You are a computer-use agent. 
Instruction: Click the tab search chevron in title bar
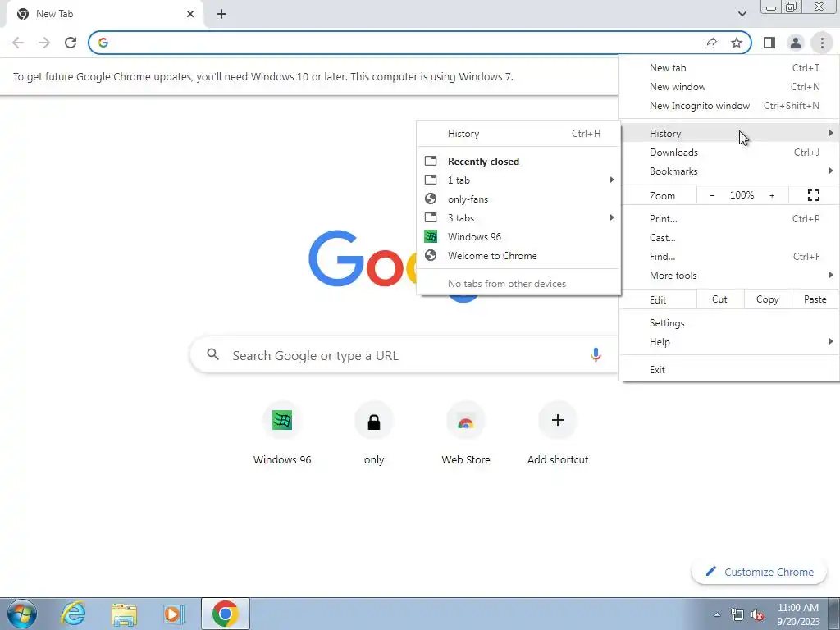742,14
